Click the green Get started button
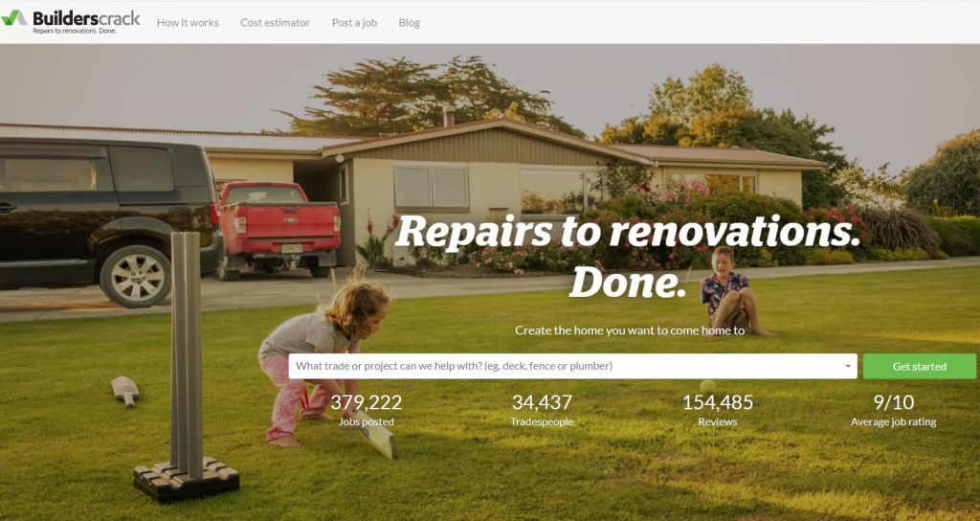980x521 pixels. click(920, 367)
